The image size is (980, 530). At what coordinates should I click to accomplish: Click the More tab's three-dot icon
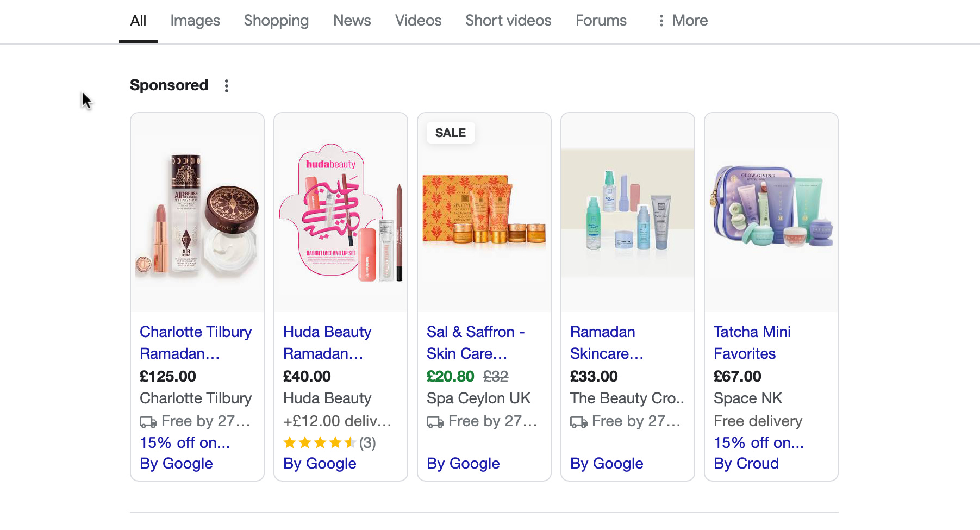(661, 21)
